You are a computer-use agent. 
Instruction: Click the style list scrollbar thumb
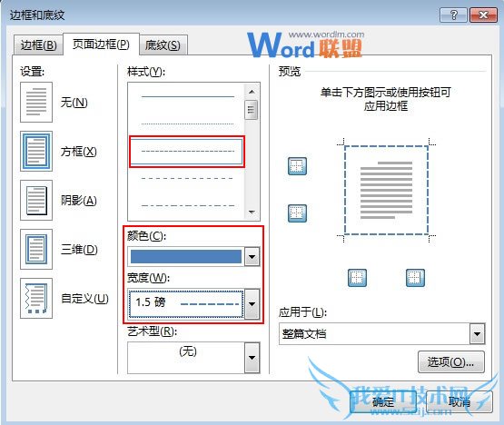pyautogui.click(x=251, y=110)
